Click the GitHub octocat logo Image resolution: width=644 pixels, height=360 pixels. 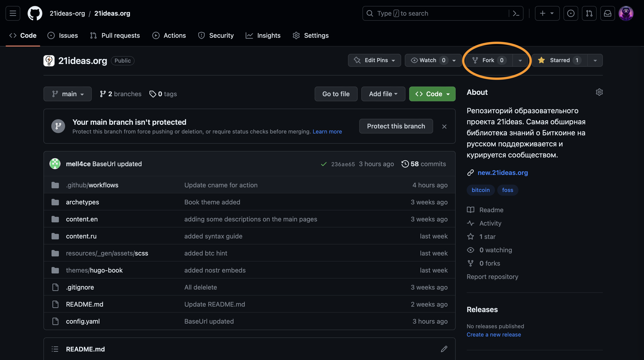tap(35, 13)
